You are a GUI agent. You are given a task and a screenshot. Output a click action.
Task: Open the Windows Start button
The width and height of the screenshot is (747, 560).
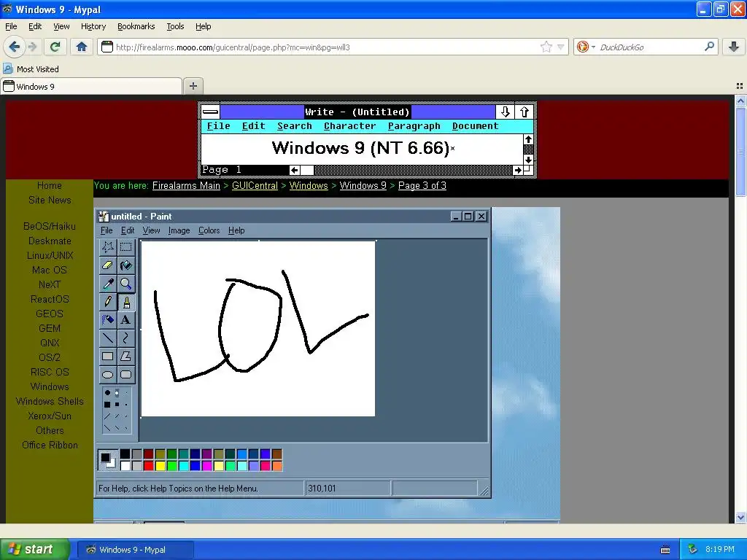[34, 549]
